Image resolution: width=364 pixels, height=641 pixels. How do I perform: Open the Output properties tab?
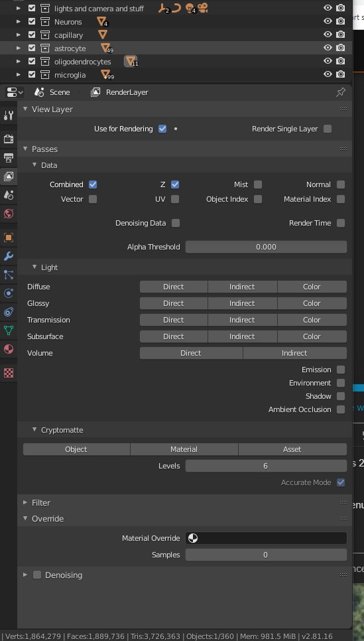click(x=9, y=157)
